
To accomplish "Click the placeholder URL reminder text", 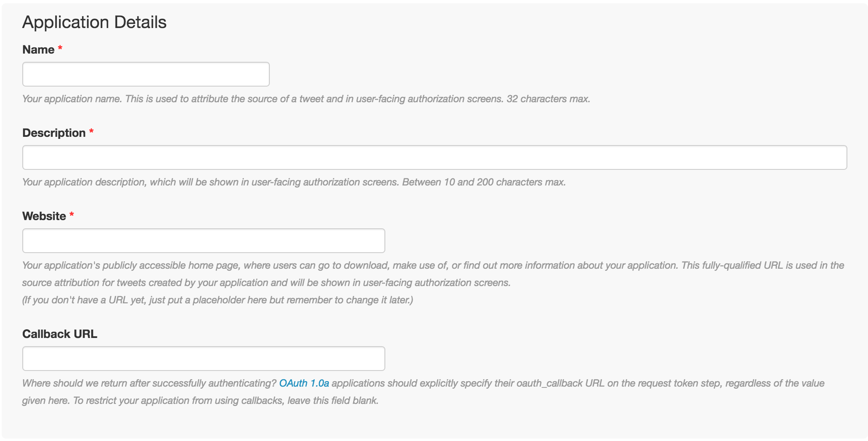I will click(x=218, y=300).
